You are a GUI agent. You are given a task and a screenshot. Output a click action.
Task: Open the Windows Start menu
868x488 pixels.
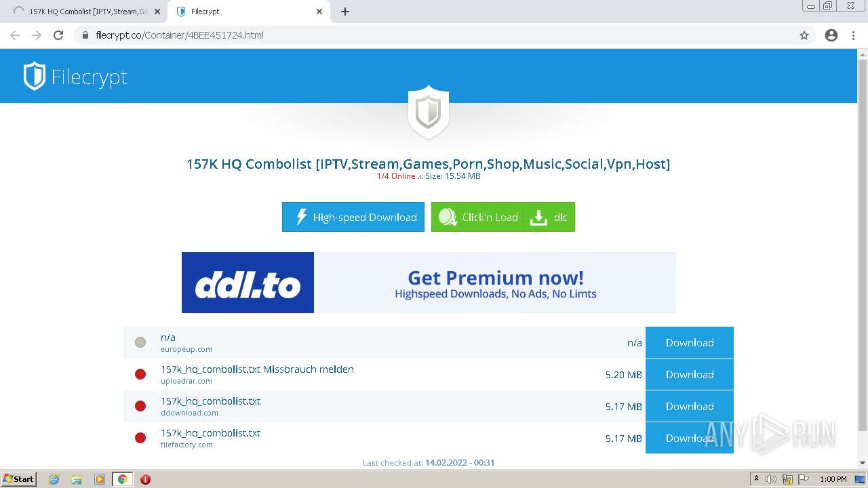pos(19,479)
